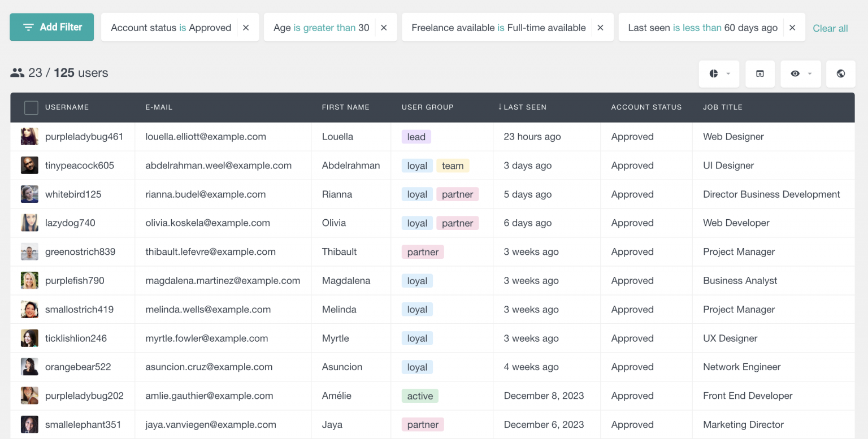
Task: Remove the Last seen filter
Action: 792,28
